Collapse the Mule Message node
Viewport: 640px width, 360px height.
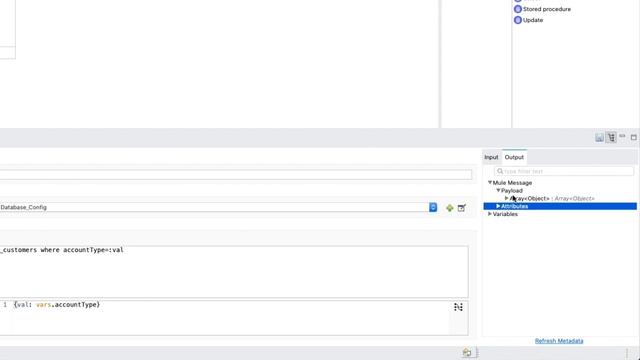tap(490, 182)
